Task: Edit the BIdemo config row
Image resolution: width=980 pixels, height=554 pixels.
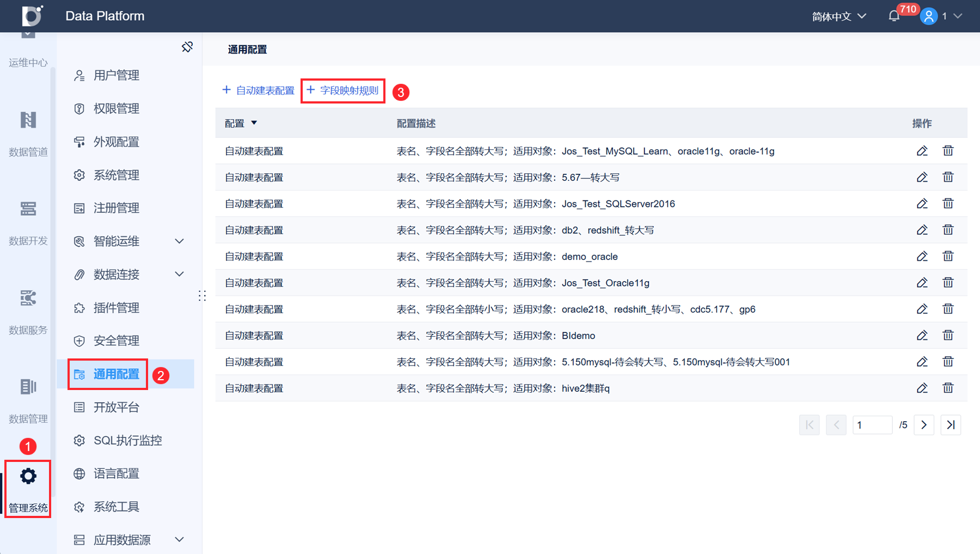Action: [x=922, y=335]
